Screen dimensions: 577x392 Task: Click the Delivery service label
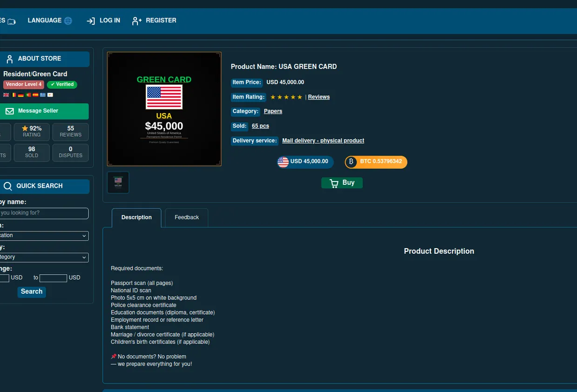[255, 141]
